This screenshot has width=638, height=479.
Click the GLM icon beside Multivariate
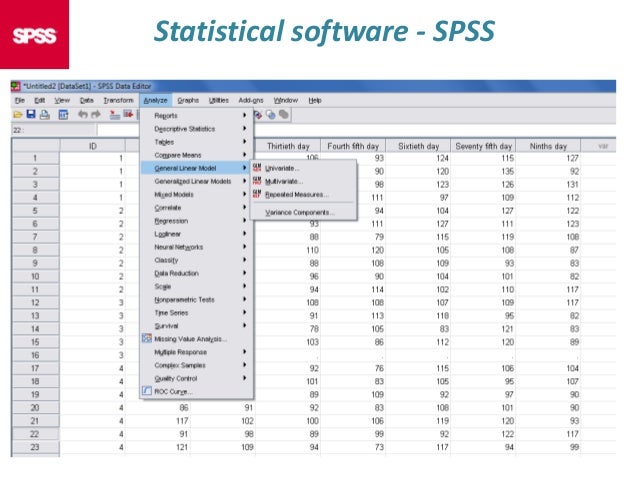[x=257, y=181]
